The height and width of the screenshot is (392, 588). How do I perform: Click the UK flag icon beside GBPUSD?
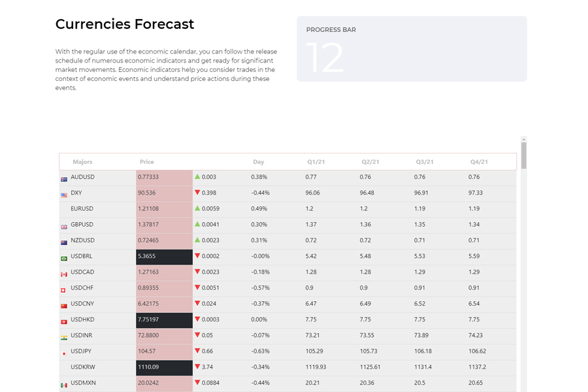coord(64,226)
